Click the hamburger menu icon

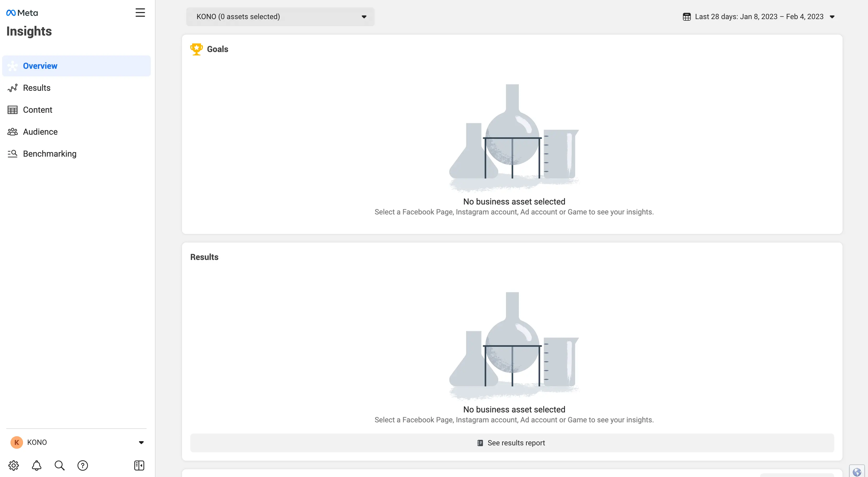point(140,13)
